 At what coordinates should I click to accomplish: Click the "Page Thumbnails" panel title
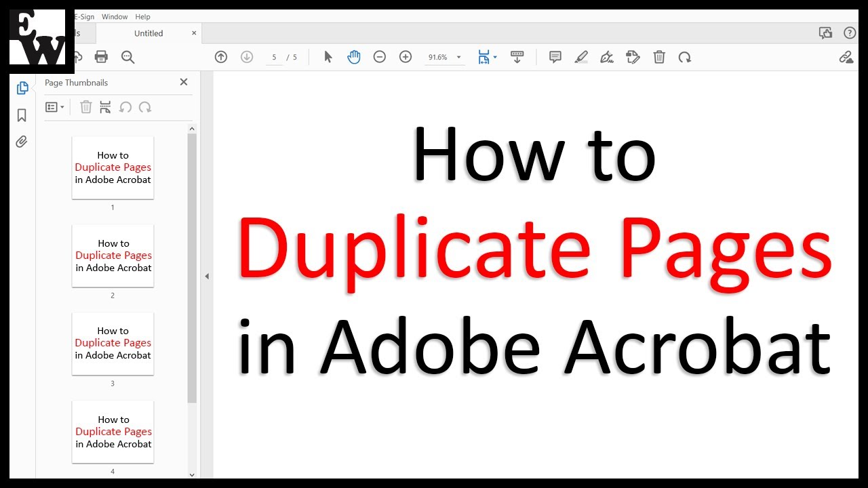pos(76,83)
